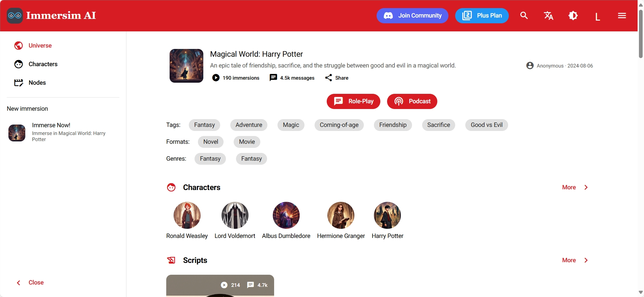This screenshot has width=644, height=297.
Task: Click the Scripts heading text
Action: click(x=195, y=261)
